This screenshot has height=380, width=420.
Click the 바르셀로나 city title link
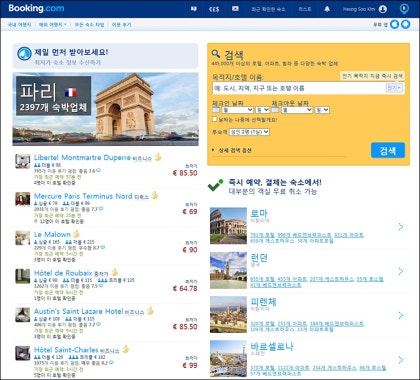pyautogui.click(x=272, y=346)
